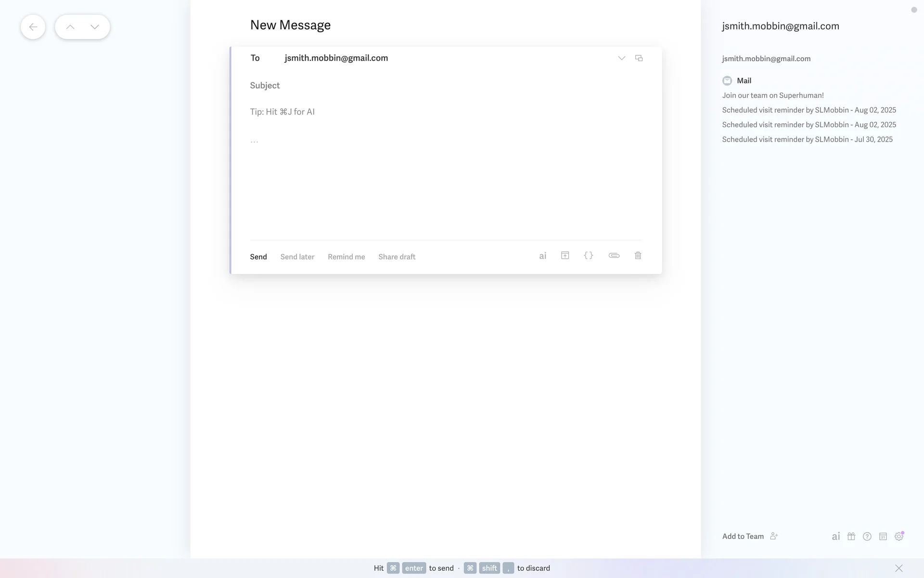This screenshot has height=578, width=924.
Task: Expand Cc/Bcc recipient fields chevron
Action: [621, 58]
